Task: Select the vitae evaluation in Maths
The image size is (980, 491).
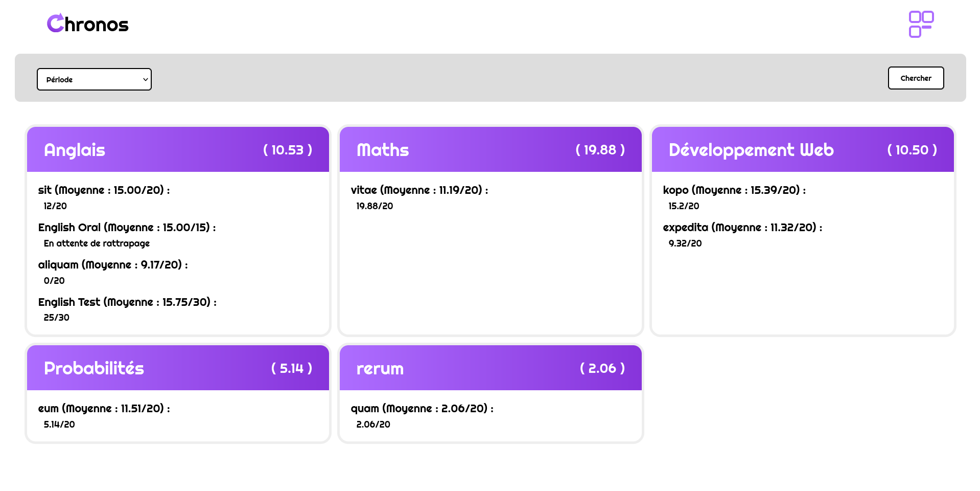Action: tap(419, 190)
